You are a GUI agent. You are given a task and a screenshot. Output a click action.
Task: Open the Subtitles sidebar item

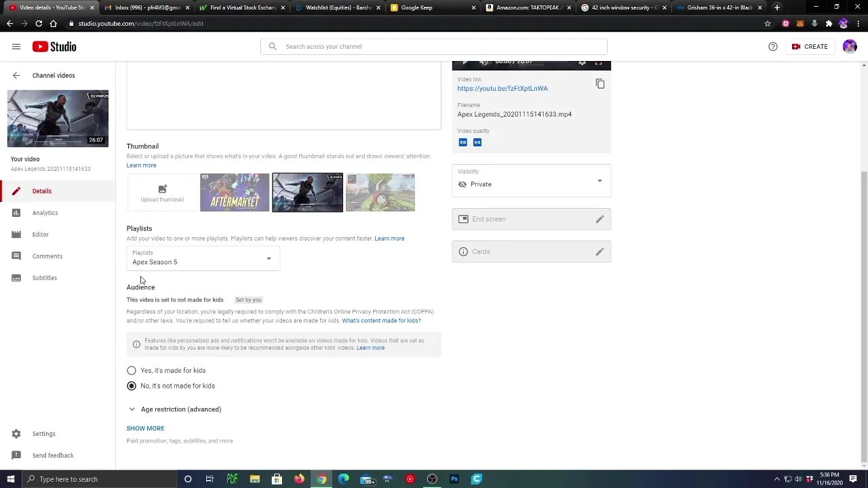point(58,278)
